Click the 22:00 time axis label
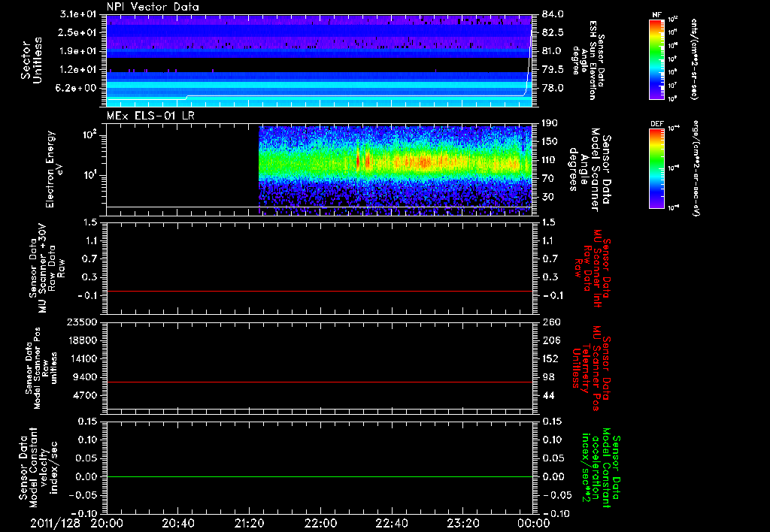This screenshot has width=770, height=532. (321, 523)
